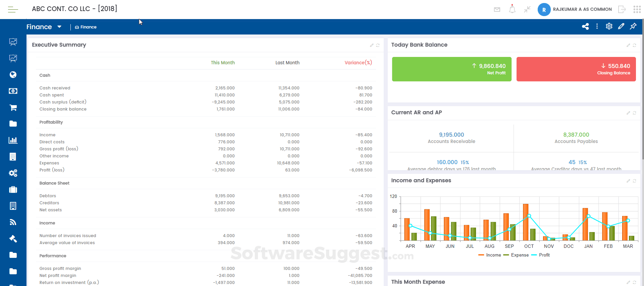The image size is (644, 286).
Task: Click the Variance(%) column header
Action: pos(358,63)
